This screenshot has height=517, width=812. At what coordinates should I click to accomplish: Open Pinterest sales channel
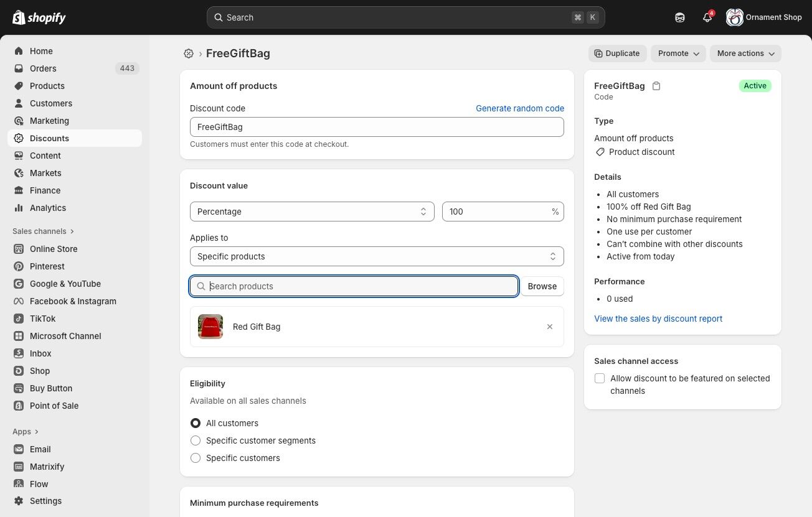click(47, 266)
